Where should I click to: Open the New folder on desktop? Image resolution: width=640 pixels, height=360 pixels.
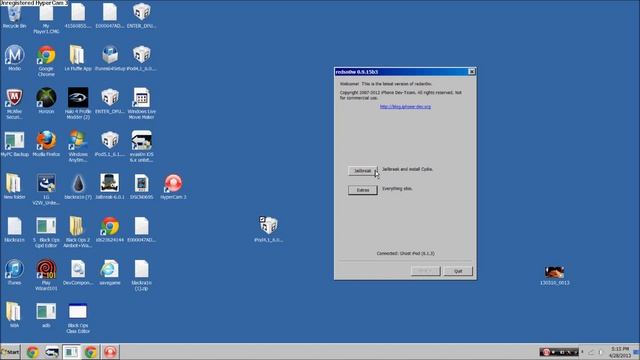pos(14,186)
